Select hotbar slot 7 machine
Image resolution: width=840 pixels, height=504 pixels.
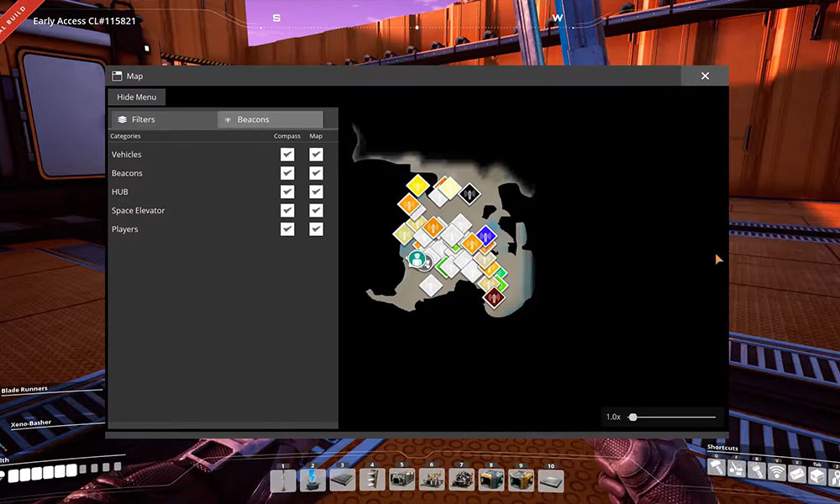[x=461, y=480]
